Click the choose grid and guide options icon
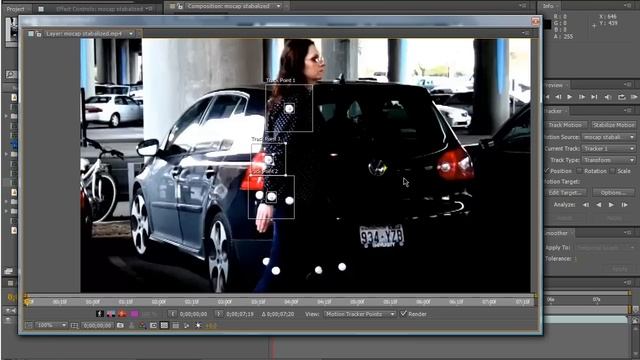The image size is (640, 360). [x=74, y=325]
